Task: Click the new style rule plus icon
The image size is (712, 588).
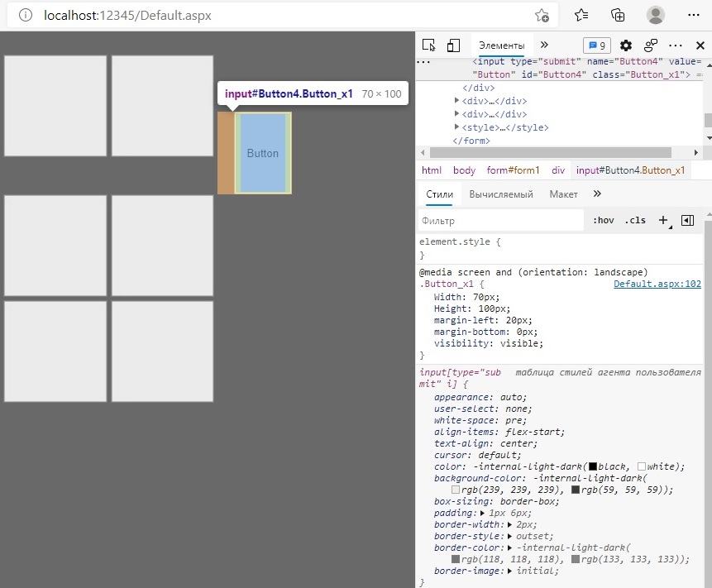Action: (x=662, y=220)
